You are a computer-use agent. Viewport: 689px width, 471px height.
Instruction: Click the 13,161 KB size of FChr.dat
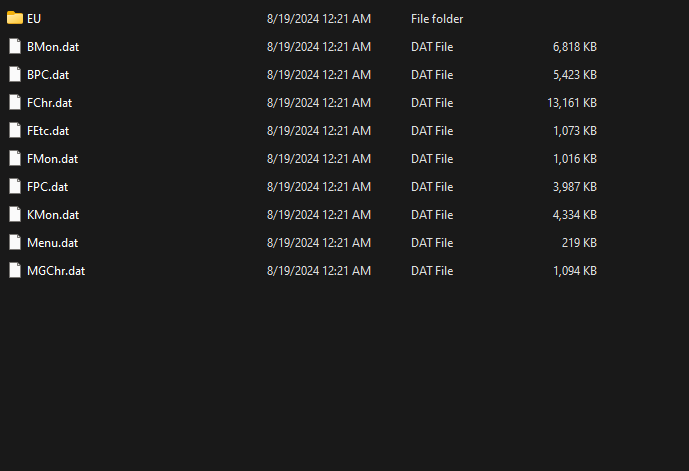tap(572, 103)
